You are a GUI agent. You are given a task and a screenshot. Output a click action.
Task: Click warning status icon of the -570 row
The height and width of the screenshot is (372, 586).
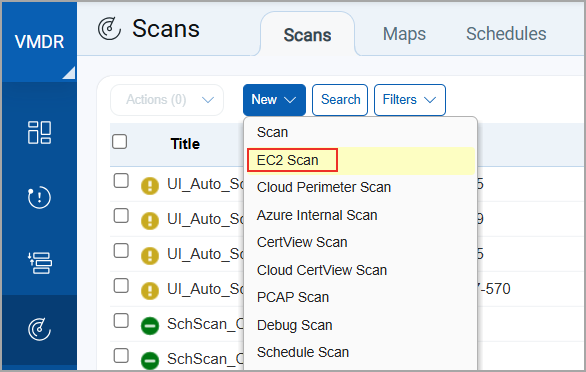[x=150, y=290]
